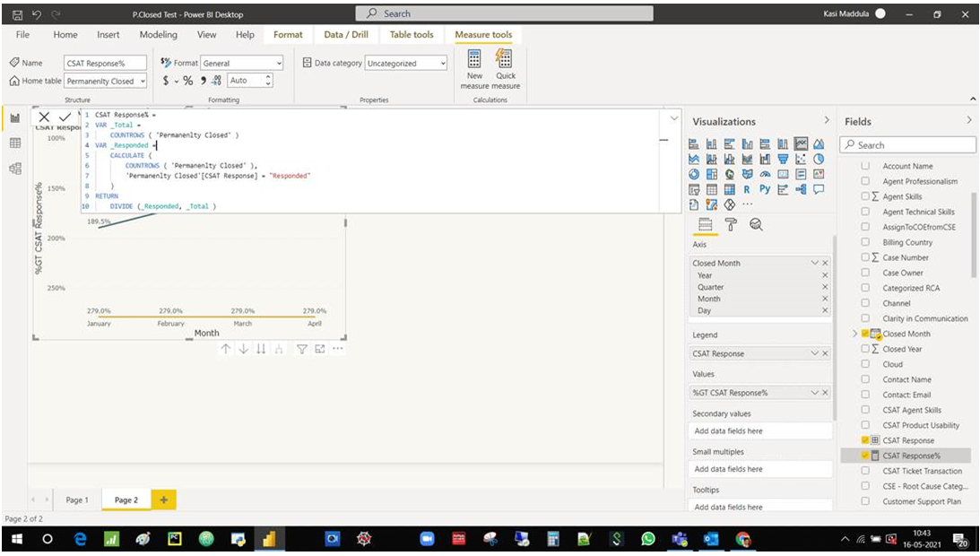Open the Home table dropdown
The image size is (980, 556).
click(106, 81)
